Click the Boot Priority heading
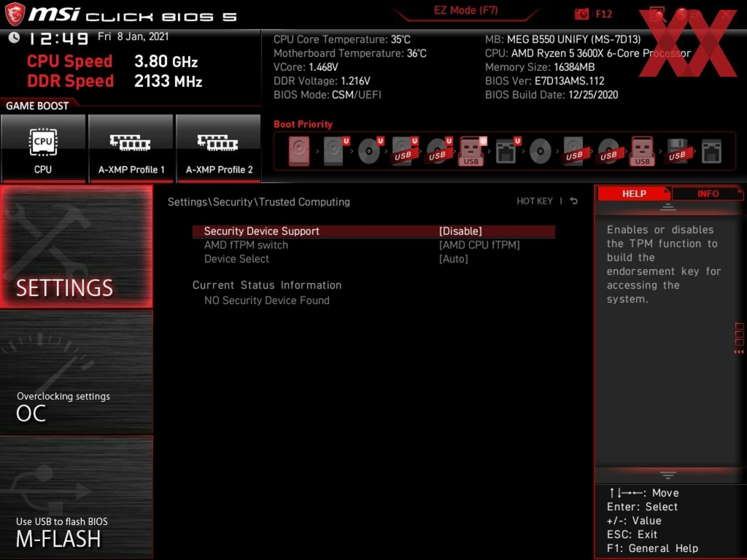 303,124
